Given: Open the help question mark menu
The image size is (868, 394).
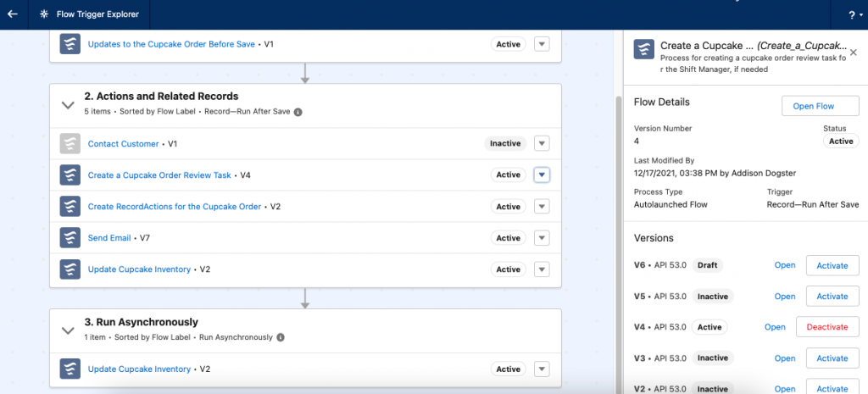Looking at the screenshot, I should click(x=854, y=15).
